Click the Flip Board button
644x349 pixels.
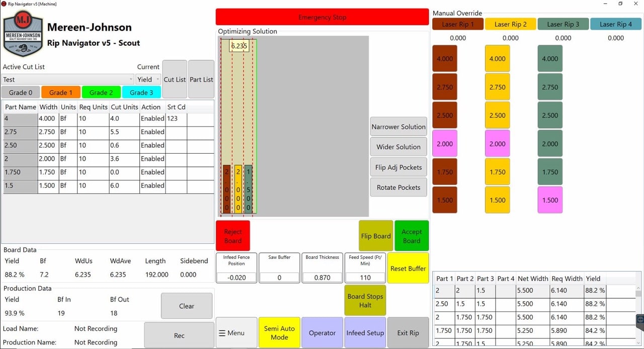coord(376,236)
